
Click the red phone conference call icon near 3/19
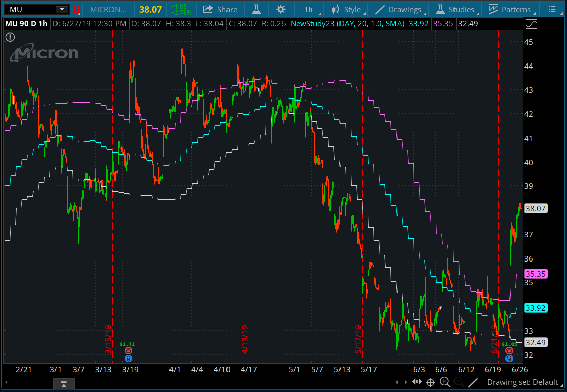coord(128,351)
